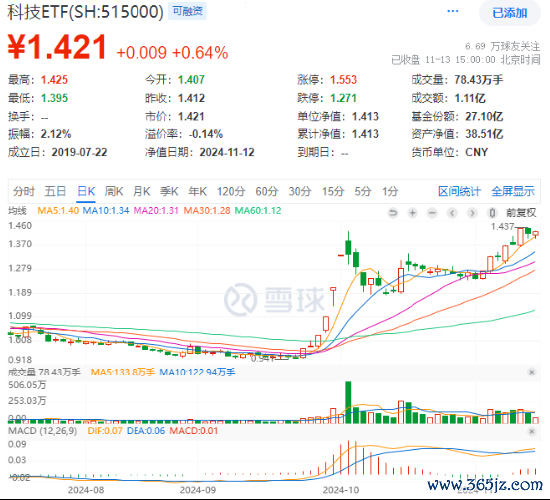Click the chart reset/undo arrow icon
Screen dimensions: 550x500
(393, 213)
